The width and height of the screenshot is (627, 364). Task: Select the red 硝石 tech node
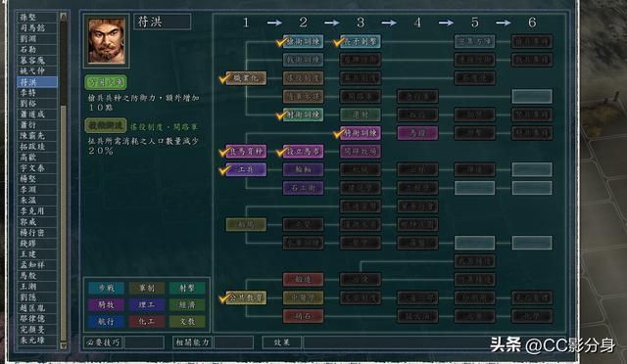click(303, 316)
